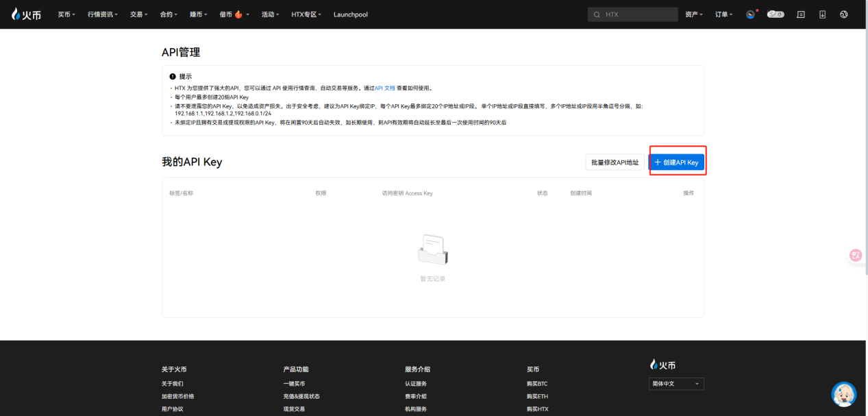Image resolution: width=868 pixels, height=416 pixels.
Task: Click the 现货交易 footer link
Action: coord(294,409)
